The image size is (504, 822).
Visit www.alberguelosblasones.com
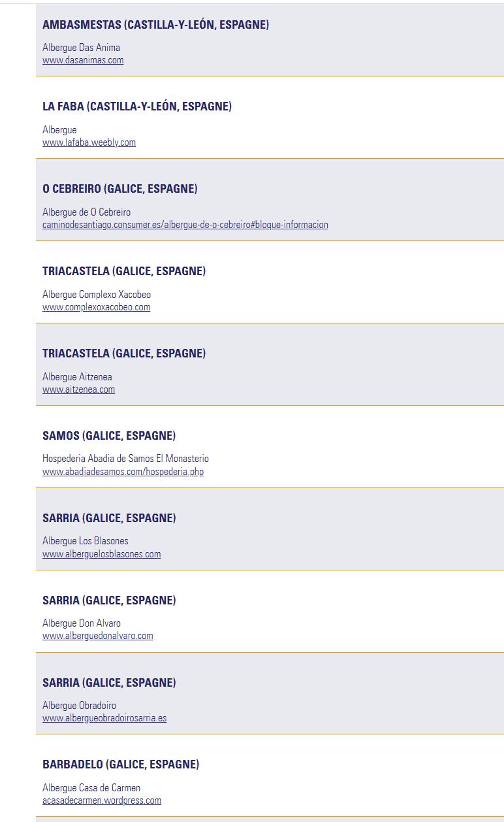pyautogui.click(x=101, y=554)
